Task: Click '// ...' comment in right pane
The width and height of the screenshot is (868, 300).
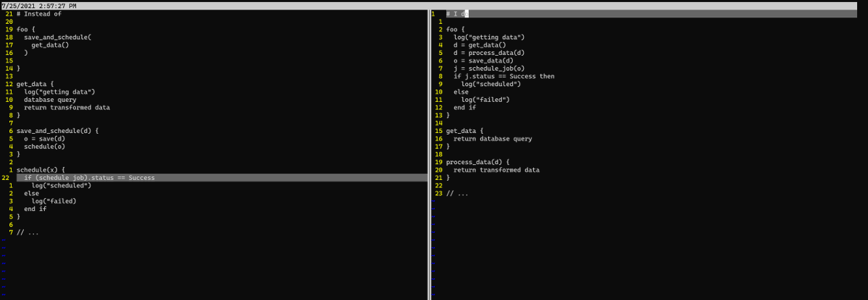Action: pyautogui.click(x=458, y=193)
